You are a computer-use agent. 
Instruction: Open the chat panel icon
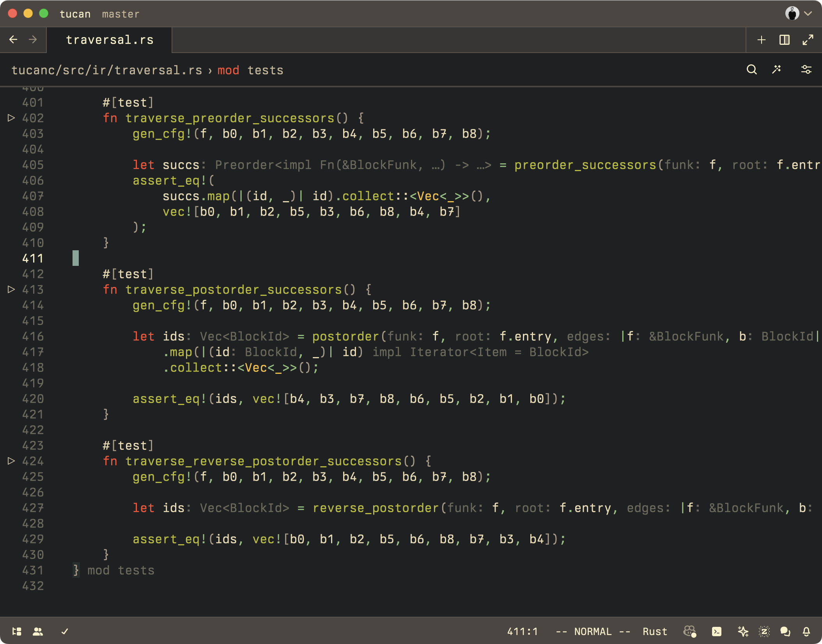785,631
